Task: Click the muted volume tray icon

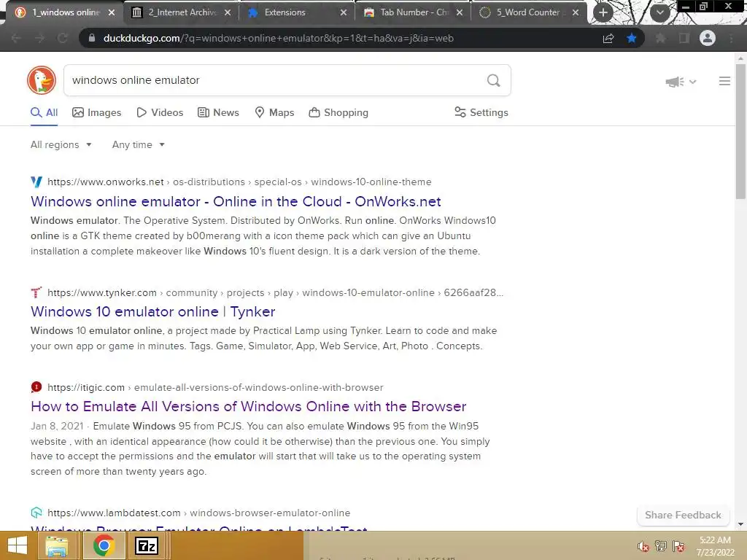Action: click(643, 547)
